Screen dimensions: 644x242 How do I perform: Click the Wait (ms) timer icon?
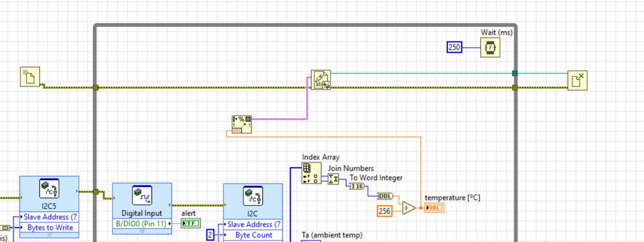tap(491, 47)
